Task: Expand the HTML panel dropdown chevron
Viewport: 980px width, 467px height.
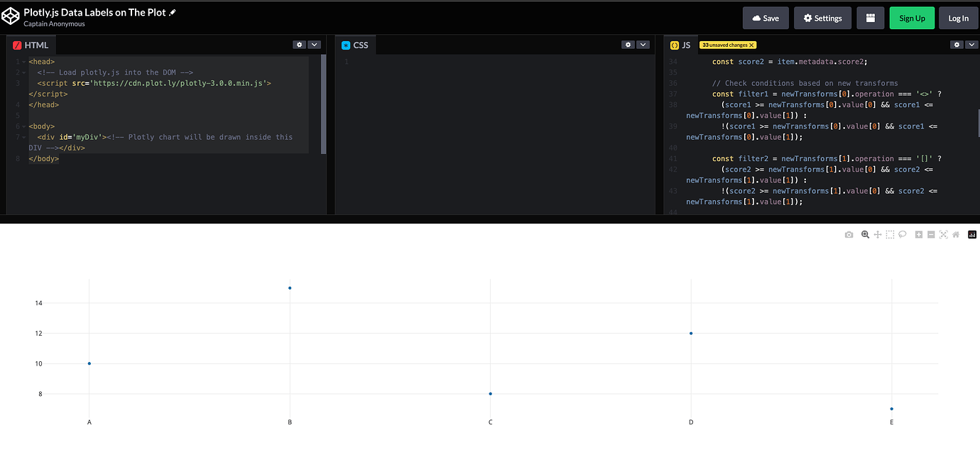Action: click(x=314, y=44)
